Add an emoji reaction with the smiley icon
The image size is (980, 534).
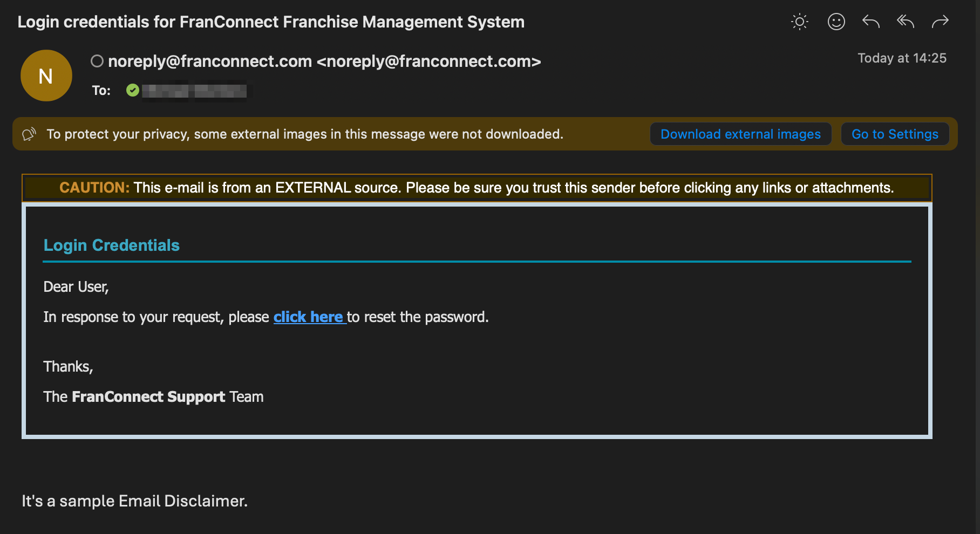pyautogui.click(x=836, y=22)
